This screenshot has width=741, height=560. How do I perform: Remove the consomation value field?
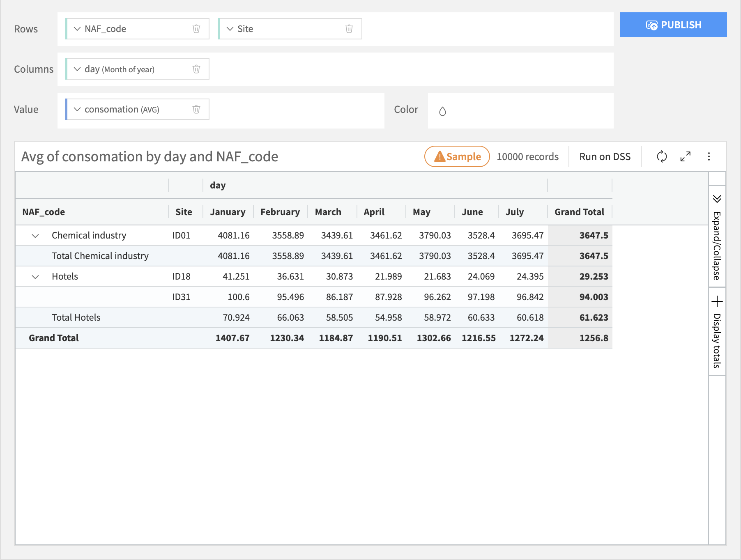point(196,109)
